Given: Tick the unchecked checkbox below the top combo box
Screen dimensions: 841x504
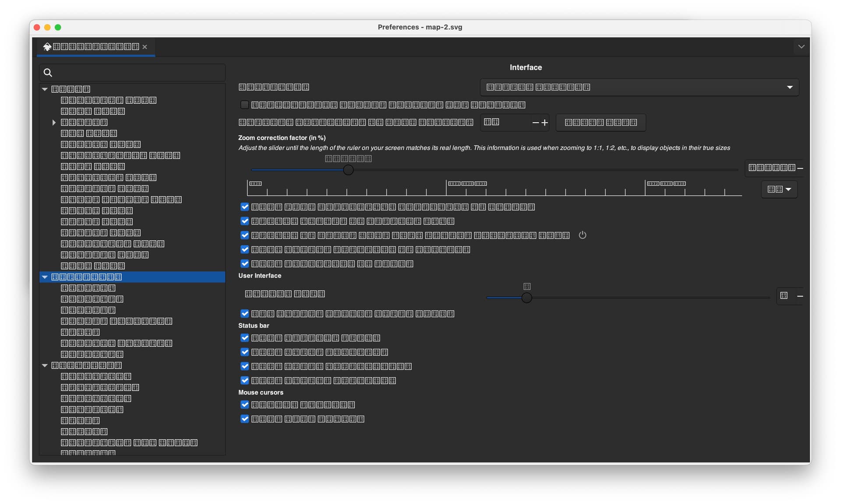Looking at the screenshot, I should click(244, 105).
